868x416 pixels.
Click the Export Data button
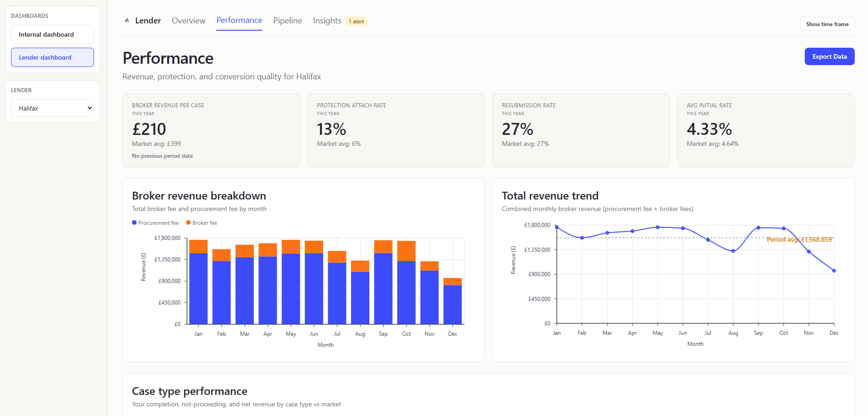coord(829,56)
